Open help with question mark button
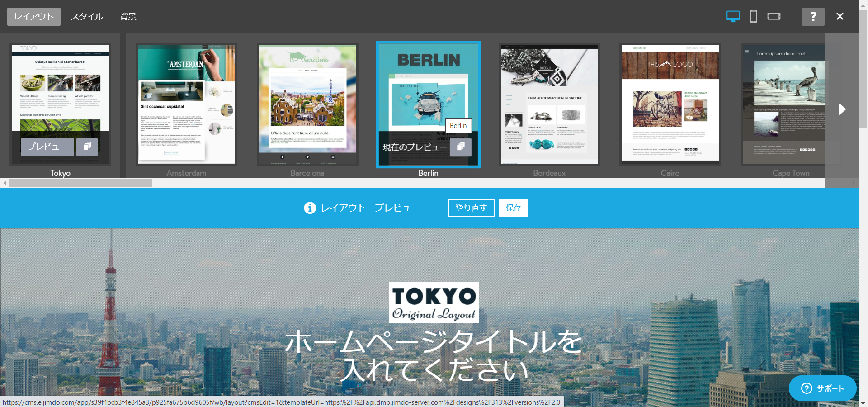This screenshot has width=868, height=407. [x=813, y=17]
